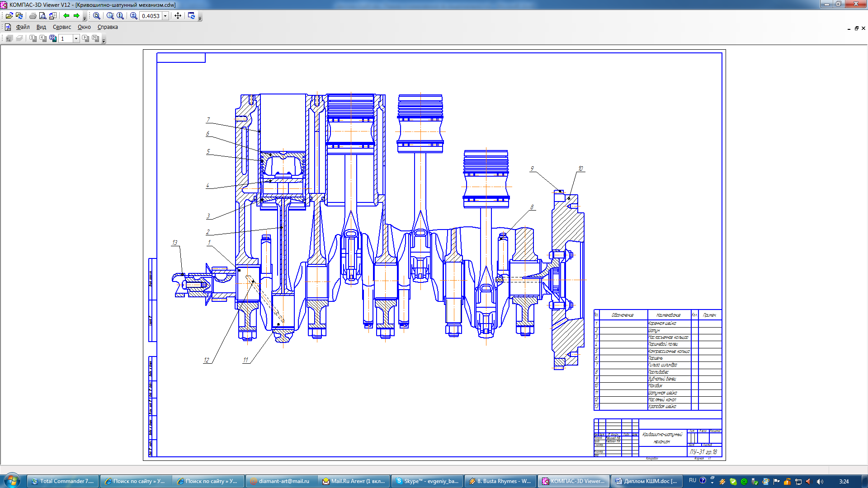Click the reload document folder icon
The width and height of the screenshot is (868, 488).
pyautogui.click(x=19, y=16)
